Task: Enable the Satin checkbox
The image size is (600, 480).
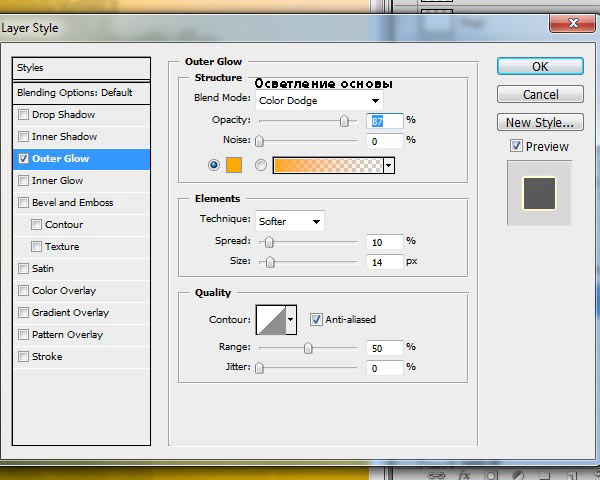Action: coord(23,268)
